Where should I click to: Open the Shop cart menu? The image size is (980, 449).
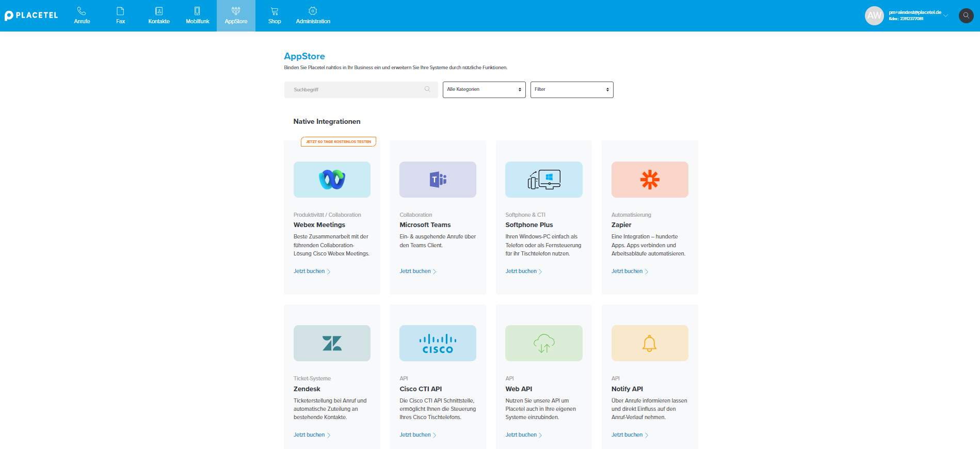coord(275,15)
